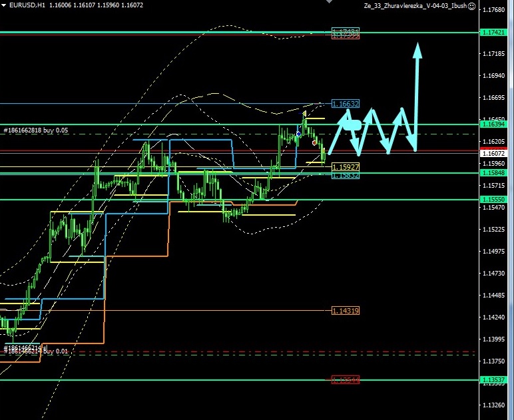
Task: Click current price 1.16072 on the scale
Action: tap(493, 152)
